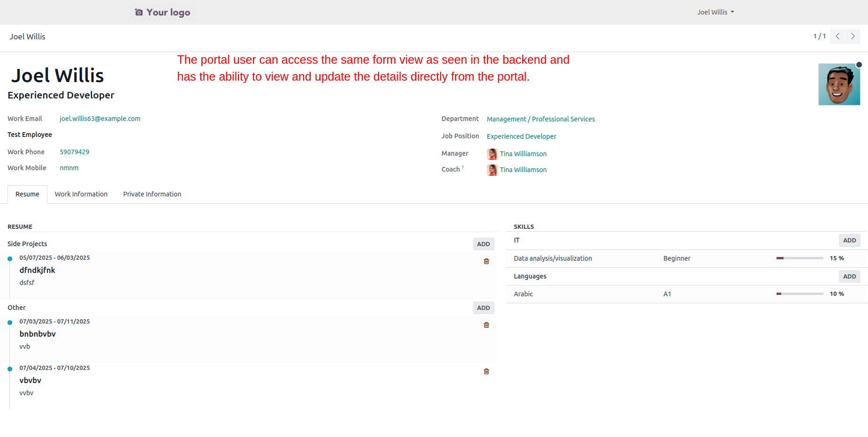Click trash icon for vbvbv entry
The image size is (868, 437).
[486, 371]
